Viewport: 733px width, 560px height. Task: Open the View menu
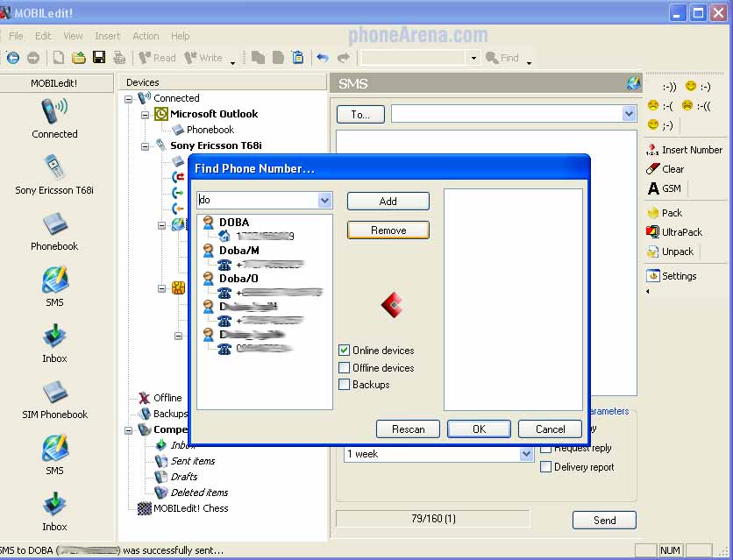coord(73,36)
